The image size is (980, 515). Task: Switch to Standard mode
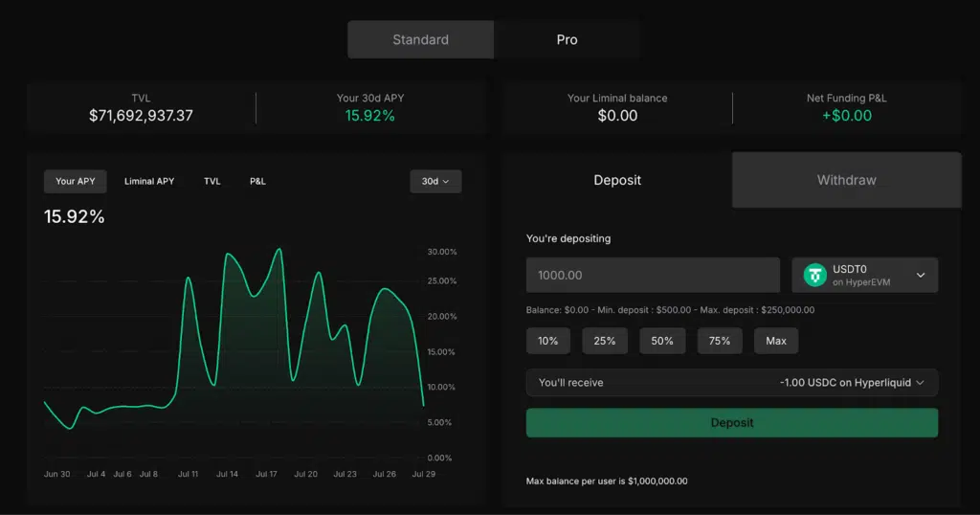420,40
